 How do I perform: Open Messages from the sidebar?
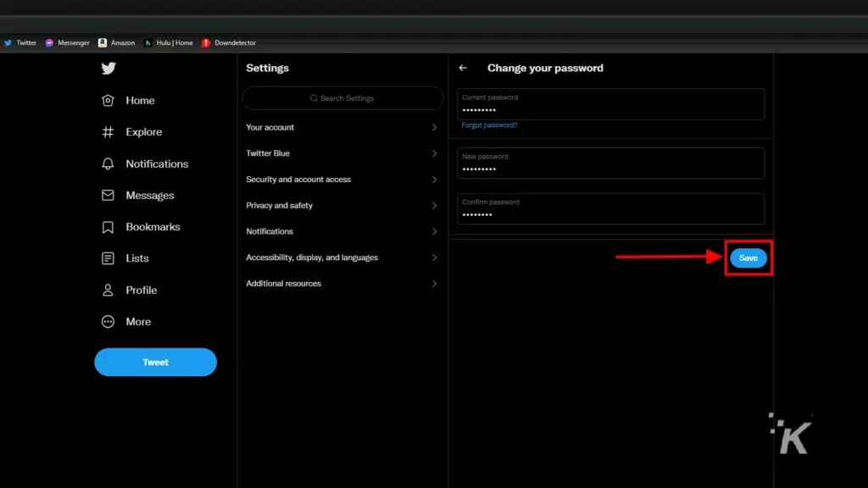(x=149, y=196)
